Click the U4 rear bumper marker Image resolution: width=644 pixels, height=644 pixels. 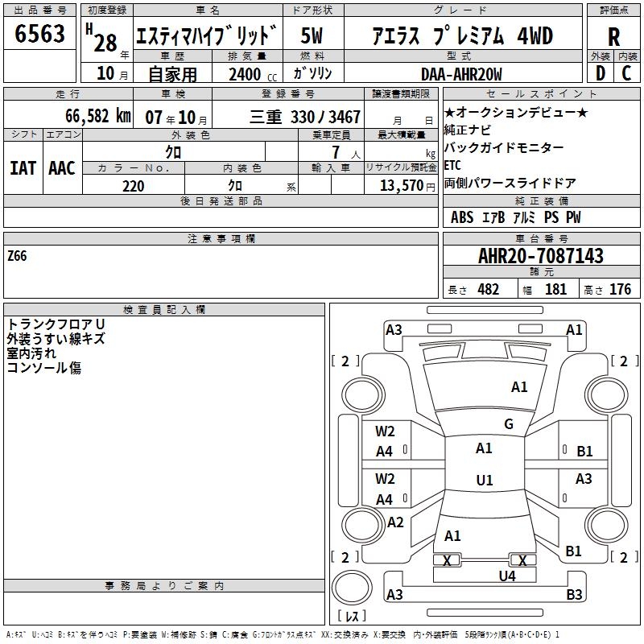point(506,576)
